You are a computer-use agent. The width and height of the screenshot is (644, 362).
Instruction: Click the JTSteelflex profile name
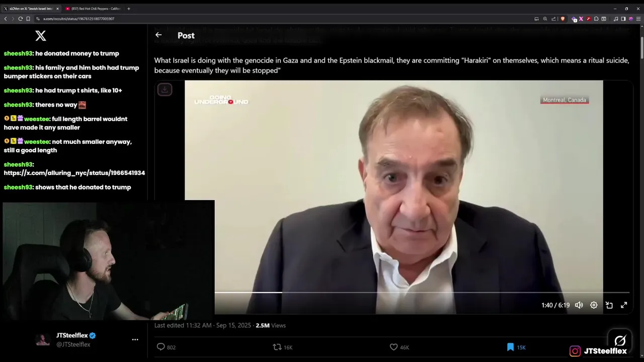click(72, 335)
